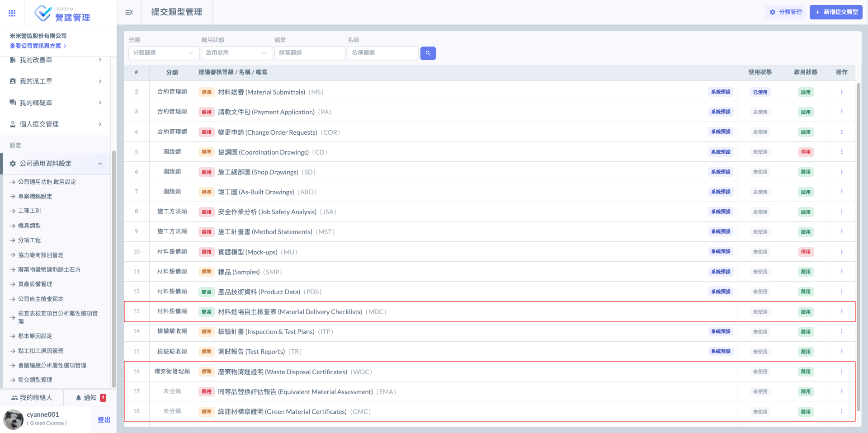
Task: Open 根本原因設定 submenu item
Action: coord(35,336)
